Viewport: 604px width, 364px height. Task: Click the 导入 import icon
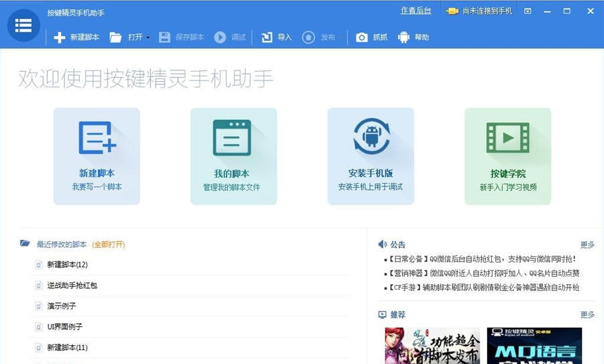(x=266, y=38)
